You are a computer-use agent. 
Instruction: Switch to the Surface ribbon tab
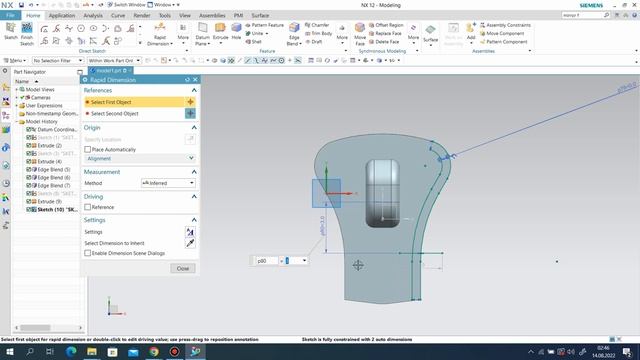[x=260, y=16]
